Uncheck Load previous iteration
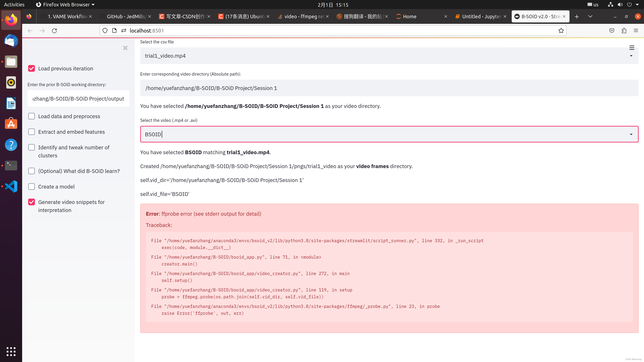 click(x=32, y=68)
